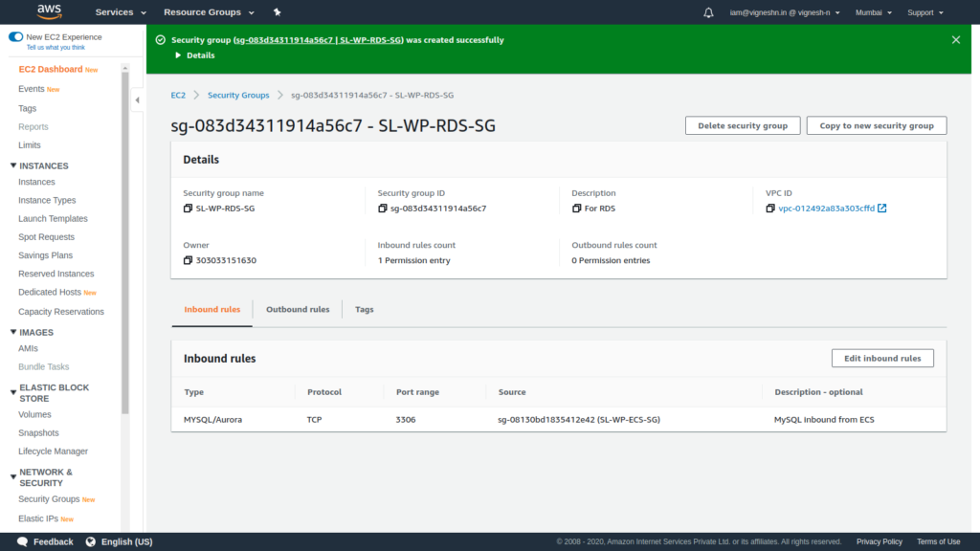Expand Details in success banner

(195, 55)
